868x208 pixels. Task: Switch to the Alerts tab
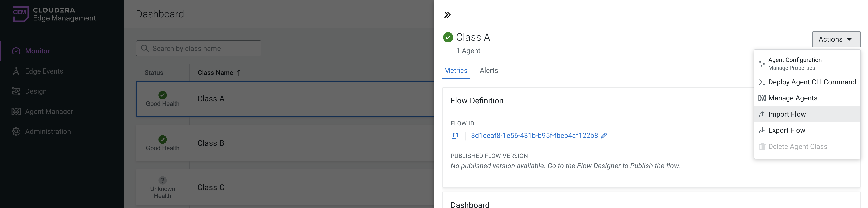[489, 71]
